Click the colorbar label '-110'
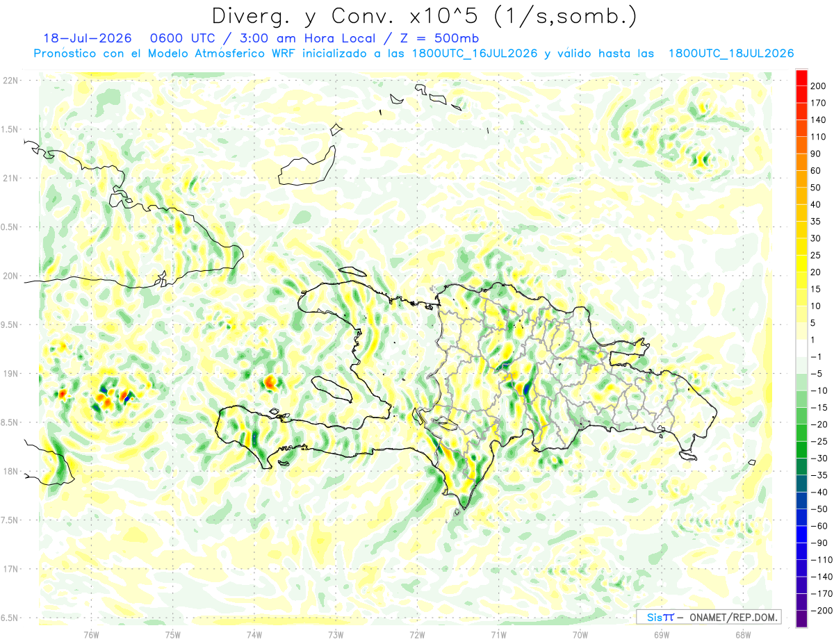The image size is (834, 644). [822, 560]
